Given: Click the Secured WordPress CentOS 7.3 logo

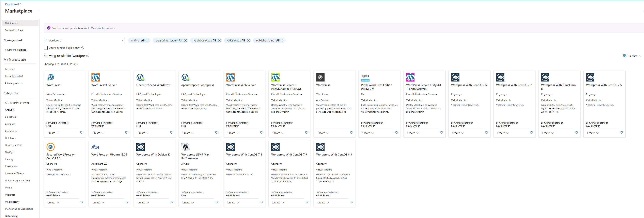Looking at the screenshot, I should coord(50,147).
